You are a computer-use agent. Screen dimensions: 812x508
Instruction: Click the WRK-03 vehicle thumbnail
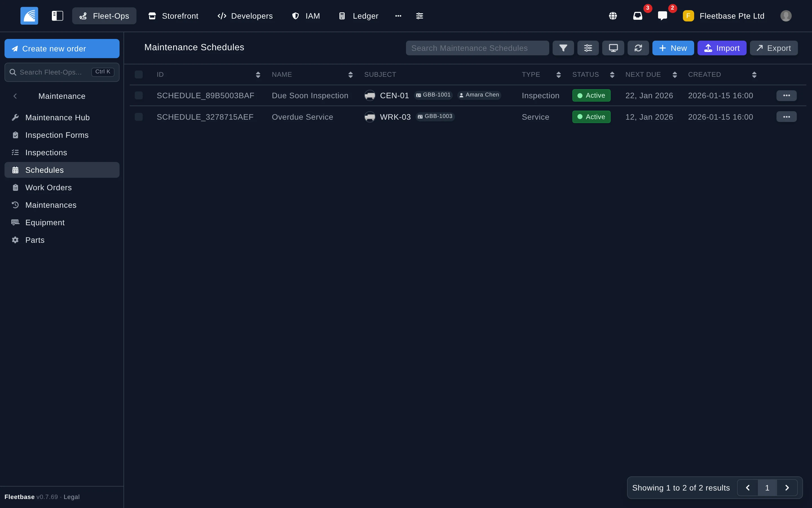point(370,117)
